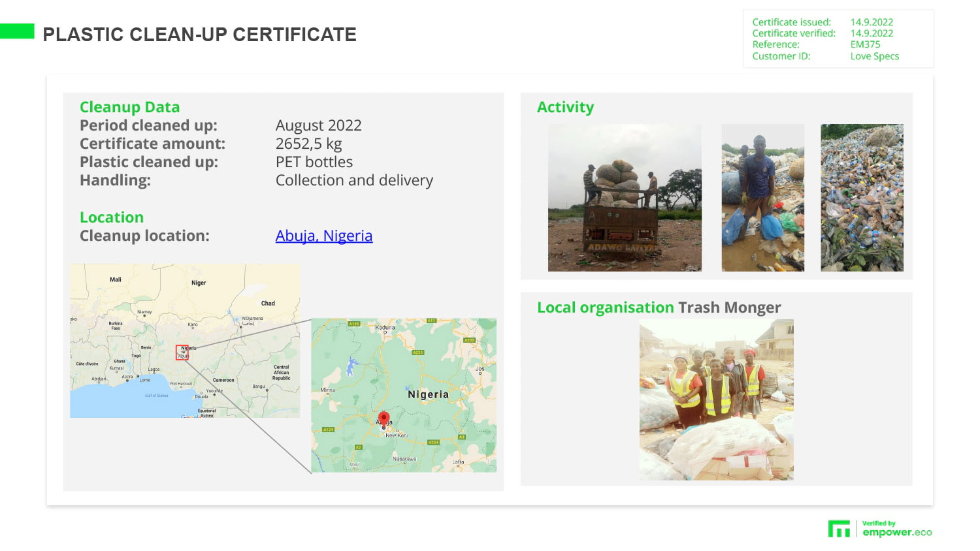Click the empower.eco logo icon
Screen dimensions: 980x551
click(x=839, y=529)
